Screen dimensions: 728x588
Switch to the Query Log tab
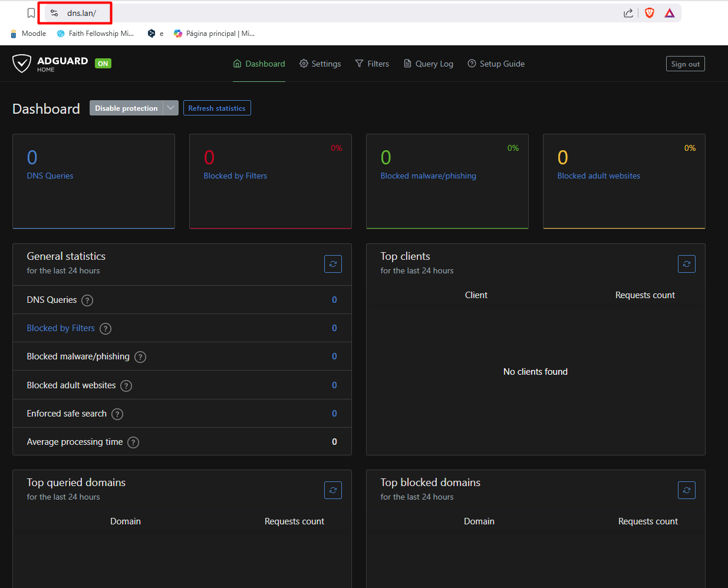pos(429,64)
